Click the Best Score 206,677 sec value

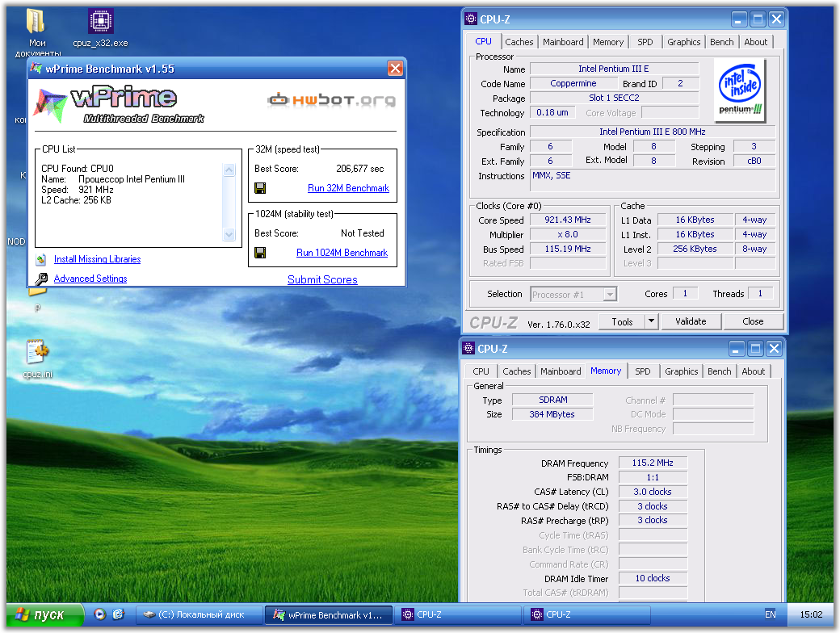359,169
